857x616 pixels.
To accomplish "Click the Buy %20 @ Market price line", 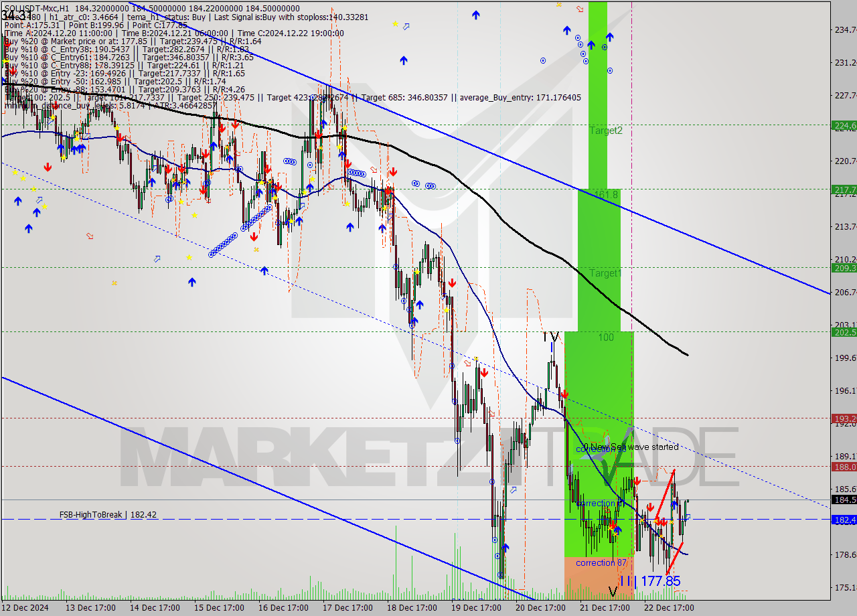I will tap(133, 41).
